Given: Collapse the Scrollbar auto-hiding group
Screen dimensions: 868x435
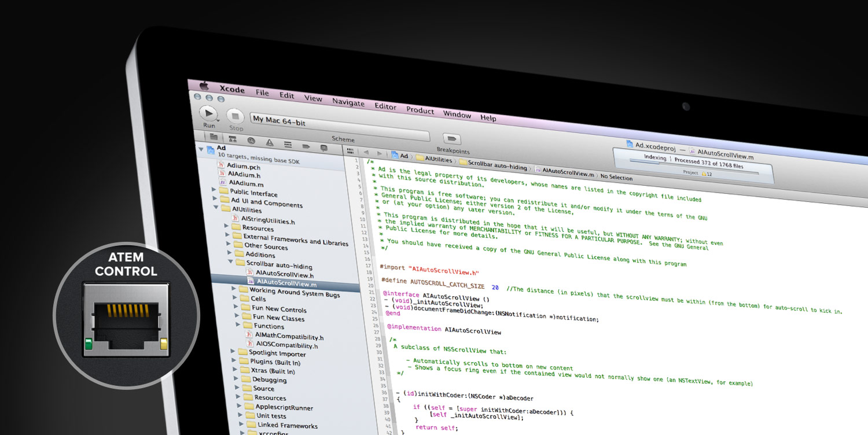Looking at the screenshot, I should (x=230, y=262).
